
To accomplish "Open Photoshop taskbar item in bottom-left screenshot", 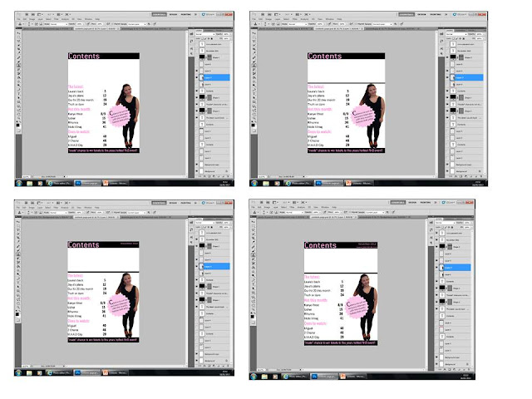I will pyautogui.click(x=87, y=372).
